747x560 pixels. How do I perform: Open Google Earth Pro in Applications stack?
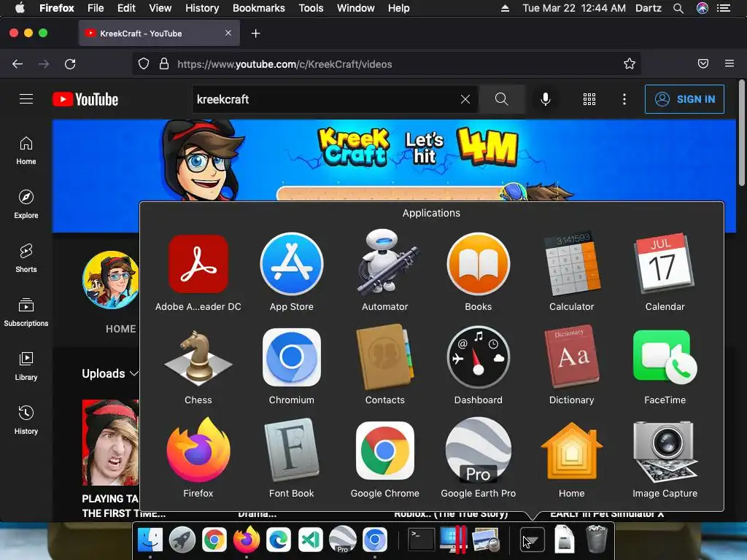coord(479,450)
